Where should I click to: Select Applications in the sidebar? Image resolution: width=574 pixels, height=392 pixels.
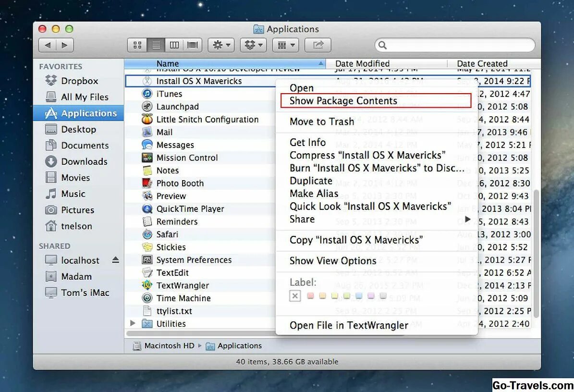coord(78,113)
